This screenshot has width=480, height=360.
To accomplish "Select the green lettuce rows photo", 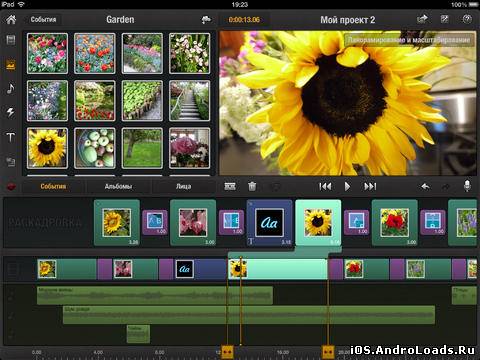I will (142, 101).
